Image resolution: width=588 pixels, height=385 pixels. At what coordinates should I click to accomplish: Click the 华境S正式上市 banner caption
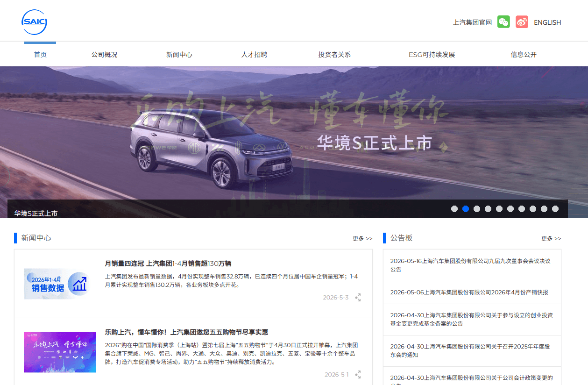point(36,214)
